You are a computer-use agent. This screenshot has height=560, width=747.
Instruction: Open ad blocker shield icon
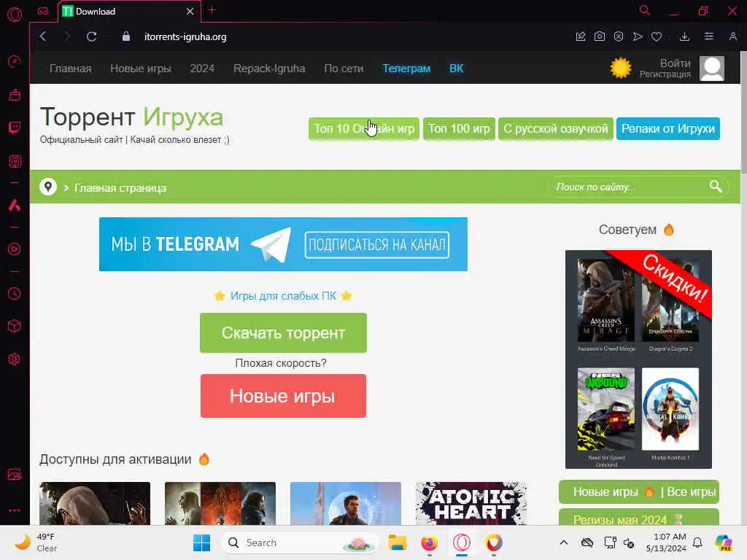pyautogui.click(x=619, y=36)
